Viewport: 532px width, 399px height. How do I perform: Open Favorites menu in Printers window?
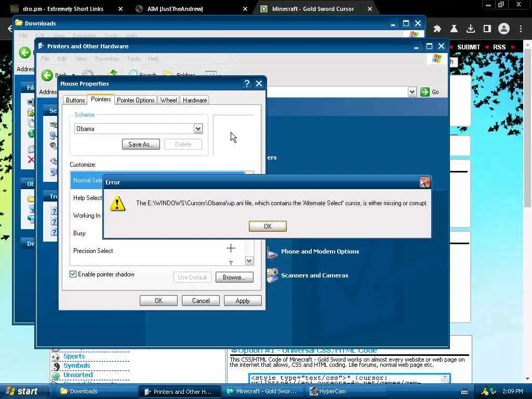pos(107,59)
